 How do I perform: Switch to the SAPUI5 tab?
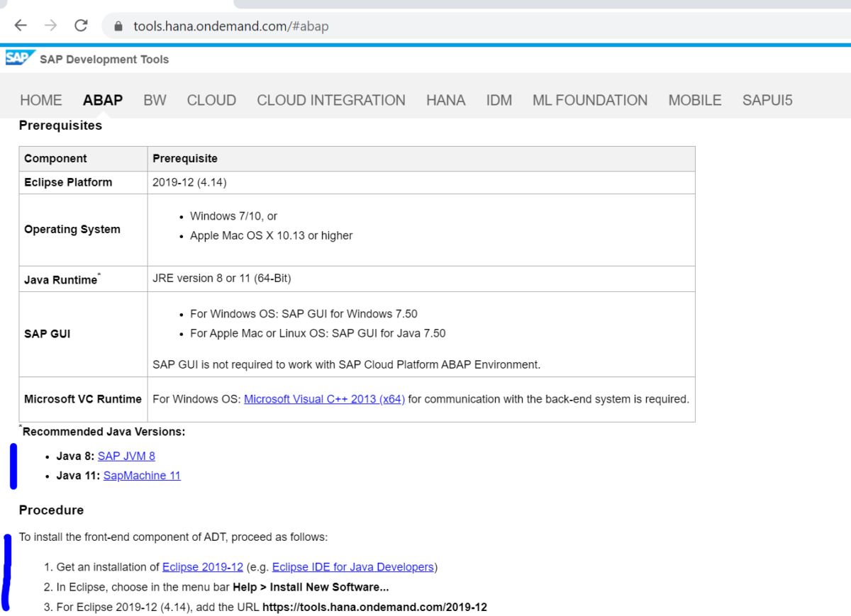click(x=767, y=100)
